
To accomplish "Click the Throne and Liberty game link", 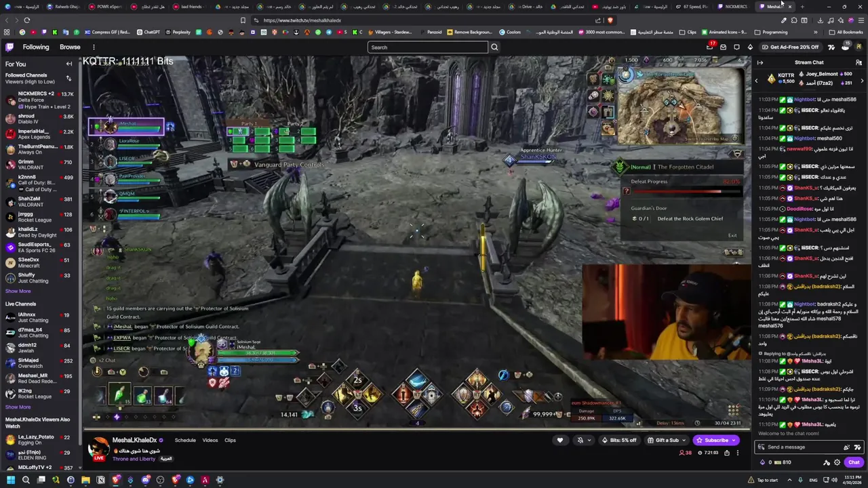I will click(134, 459).
